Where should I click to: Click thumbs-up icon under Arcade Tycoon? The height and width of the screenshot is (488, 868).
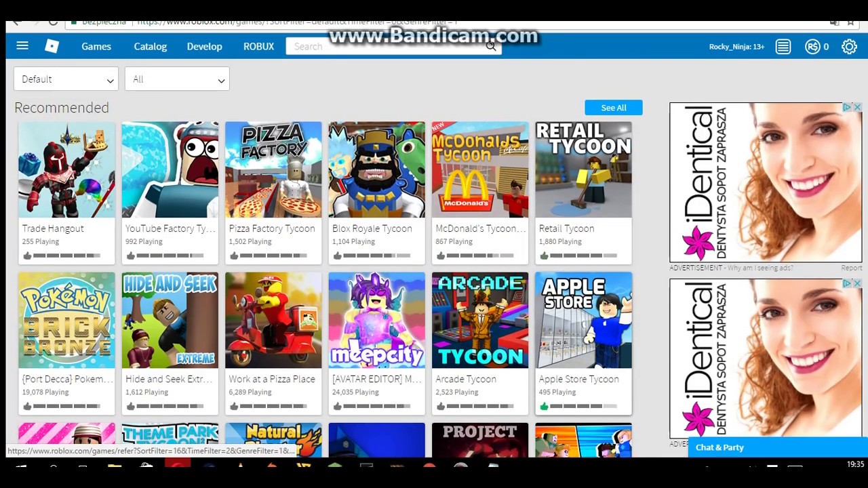coord(441,406)
